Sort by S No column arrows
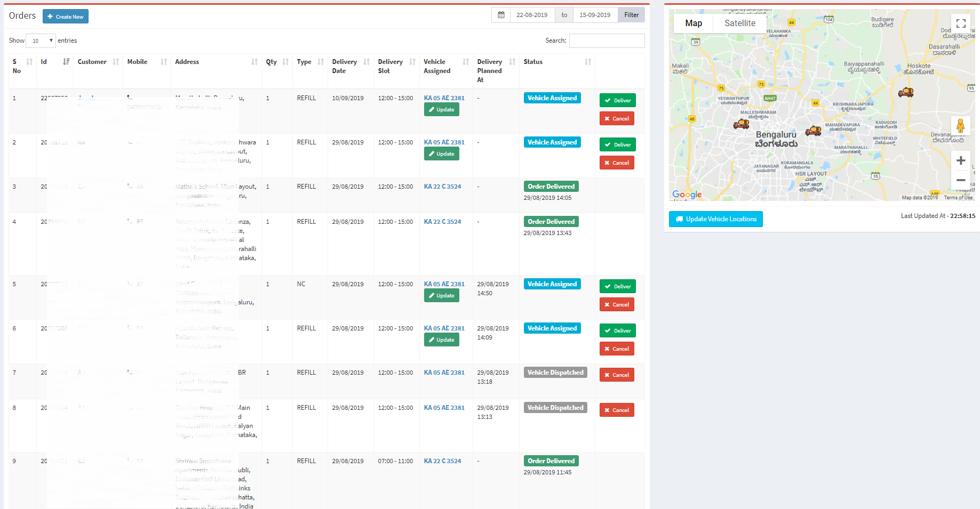The width and height of the screenshot is (980, 509). click(x=29, y=62)
